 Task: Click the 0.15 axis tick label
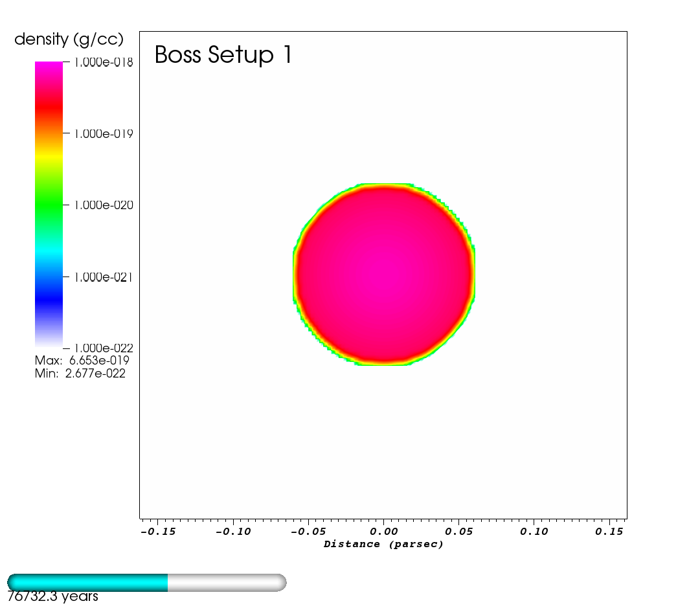pyautogui.click(x=609, y=532)
